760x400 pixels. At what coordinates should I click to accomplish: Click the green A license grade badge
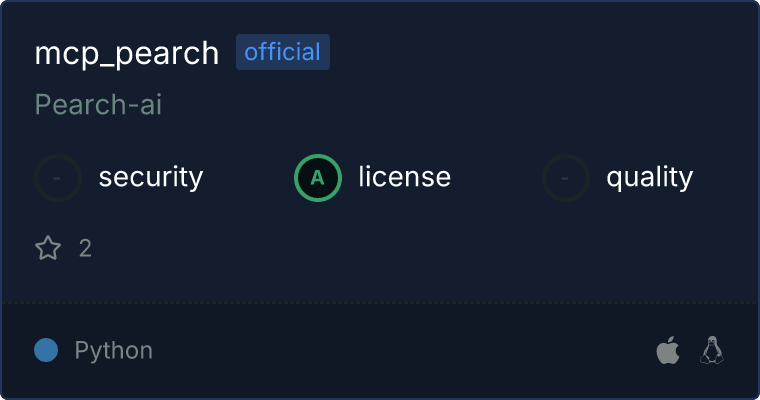coord(318,178)
